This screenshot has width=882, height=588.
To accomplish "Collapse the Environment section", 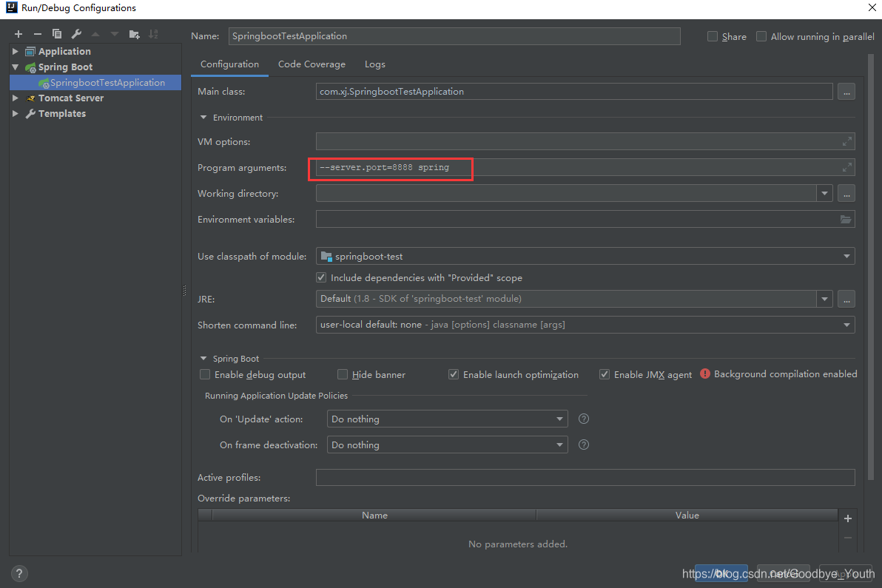I will click(x=203, y=118).
